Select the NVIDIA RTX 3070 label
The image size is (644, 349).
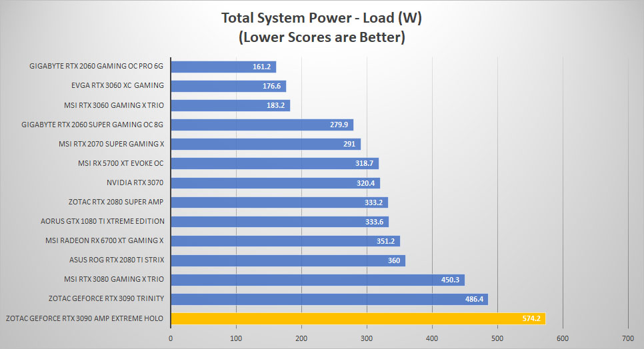(x=135, y=182)
